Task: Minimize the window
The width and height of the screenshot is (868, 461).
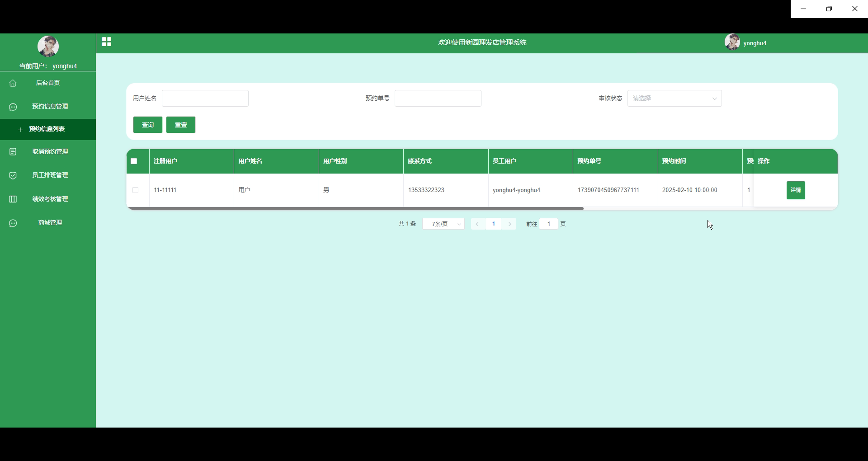Action: (x=803, y=9)
